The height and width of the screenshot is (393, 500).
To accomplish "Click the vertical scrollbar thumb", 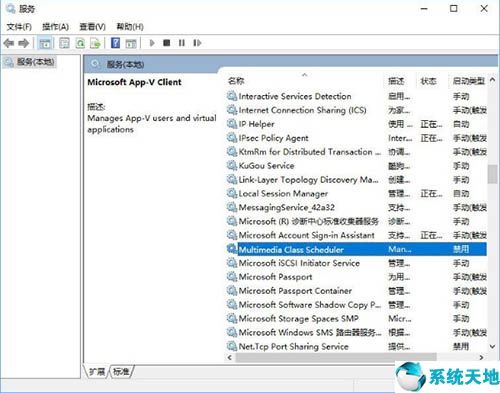I will (x=492, y=174).
